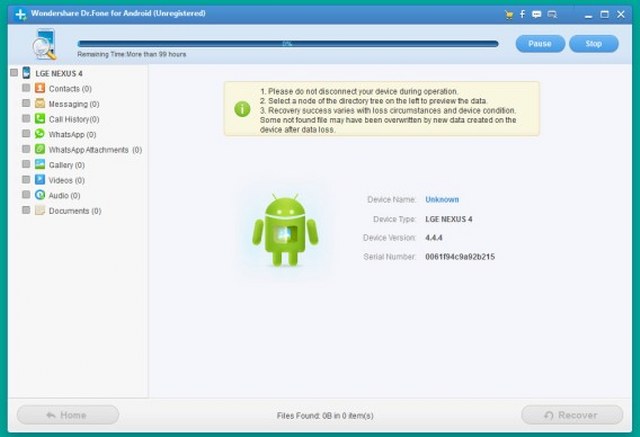Click the 'Serial Number:' label

(x=389, y=257)
